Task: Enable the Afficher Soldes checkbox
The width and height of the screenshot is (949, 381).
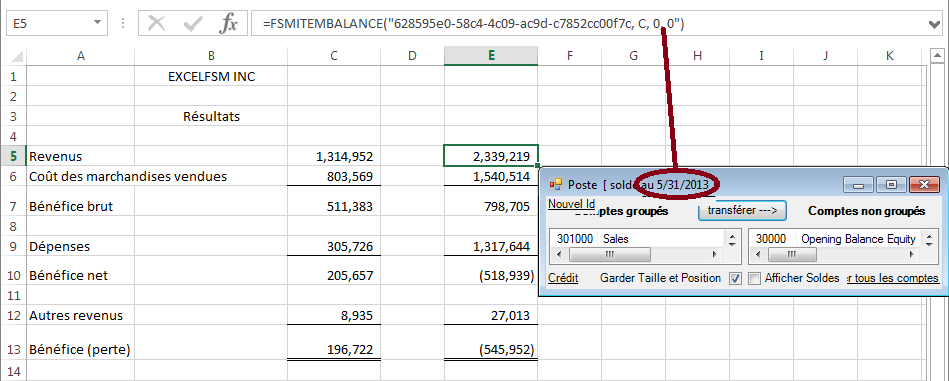Action: (x=754, y=279)
